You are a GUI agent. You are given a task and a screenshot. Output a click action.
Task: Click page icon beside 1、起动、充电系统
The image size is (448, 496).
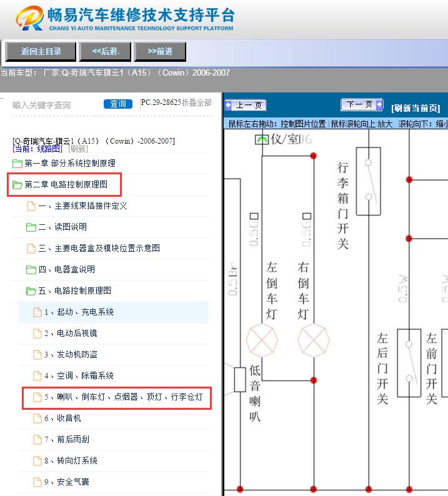(37, 312)
